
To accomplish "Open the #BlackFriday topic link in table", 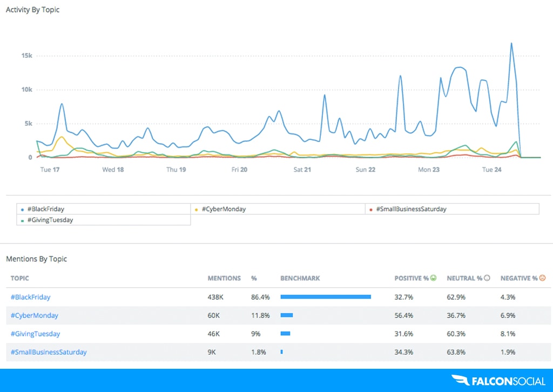I will click(30, 297).
